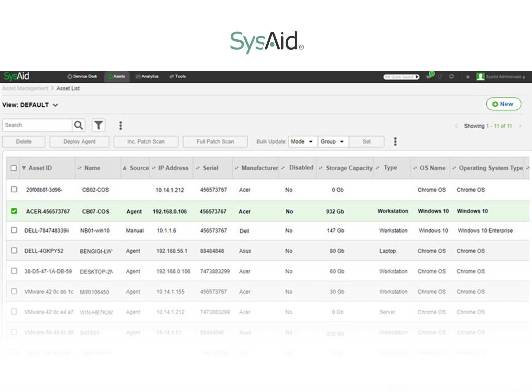This screenshot has height=392, width=532.
Task: Select the filter icon next to search
Action: click(x=98, y=125)
